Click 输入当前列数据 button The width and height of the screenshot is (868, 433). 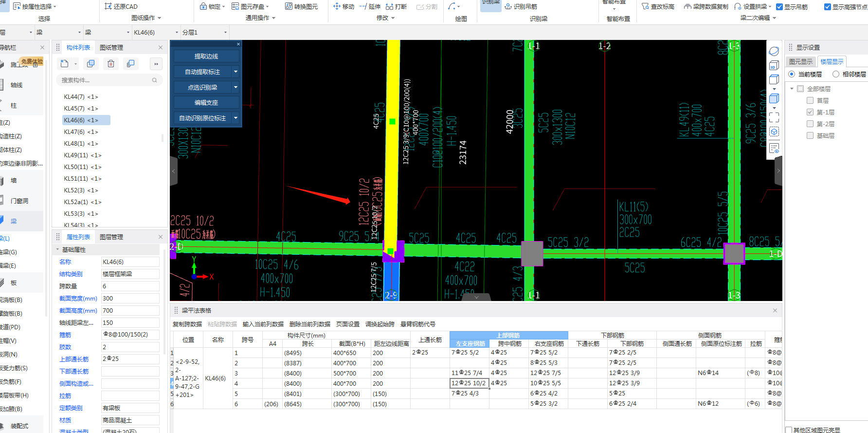pyautogui.click(x=263, y=324)
